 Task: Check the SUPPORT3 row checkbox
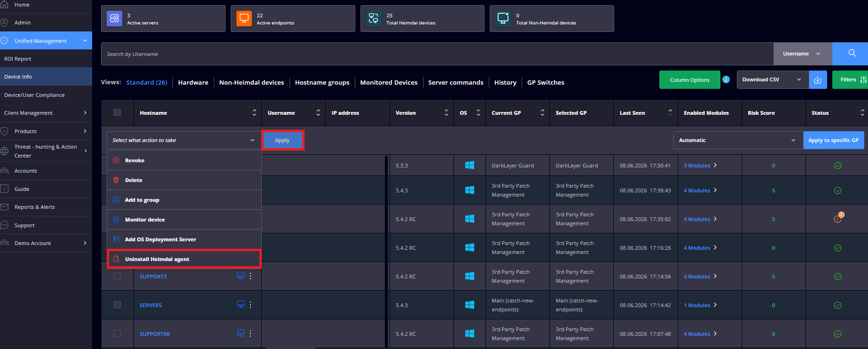click(117, 276)
